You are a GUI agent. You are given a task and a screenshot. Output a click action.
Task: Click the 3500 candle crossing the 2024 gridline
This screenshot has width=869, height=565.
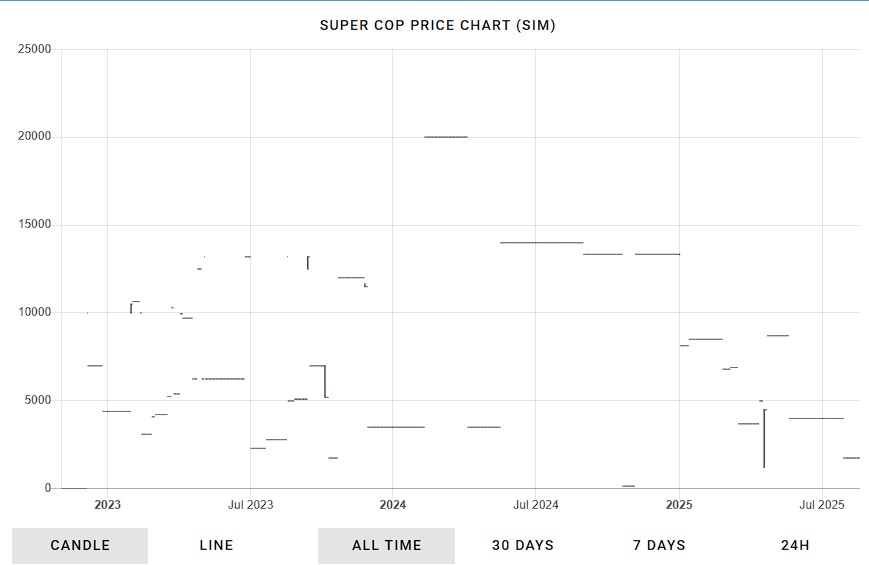tap(396, 427)
